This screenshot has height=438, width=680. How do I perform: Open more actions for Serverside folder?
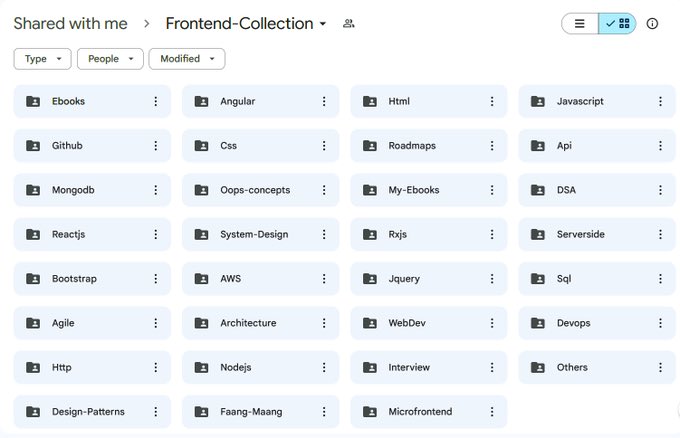(x=660, y=234)
